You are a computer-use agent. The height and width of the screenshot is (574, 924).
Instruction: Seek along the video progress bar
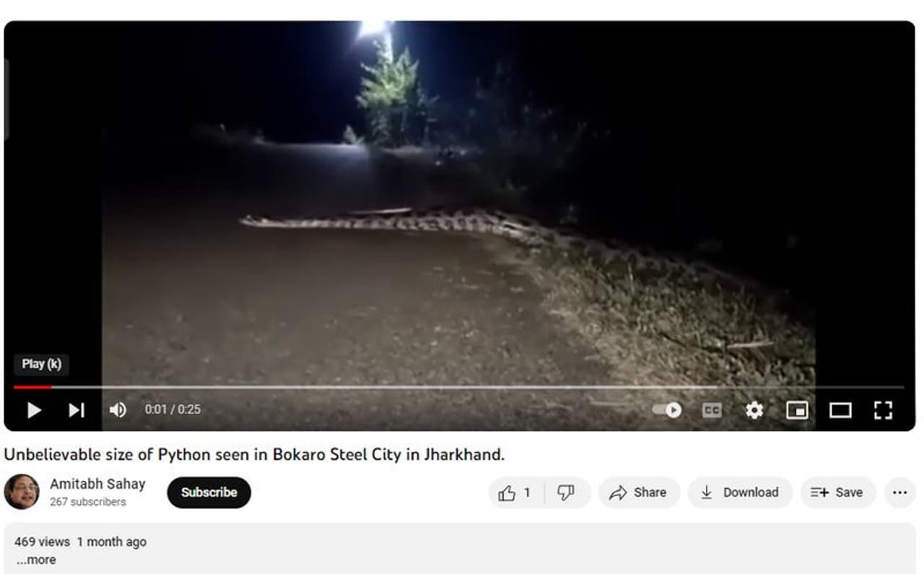(458, 387)
